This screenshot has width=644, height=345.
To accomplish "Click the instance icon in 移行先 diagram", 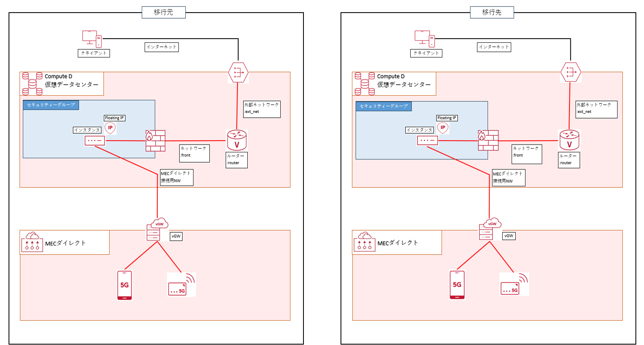I will 427,141.
